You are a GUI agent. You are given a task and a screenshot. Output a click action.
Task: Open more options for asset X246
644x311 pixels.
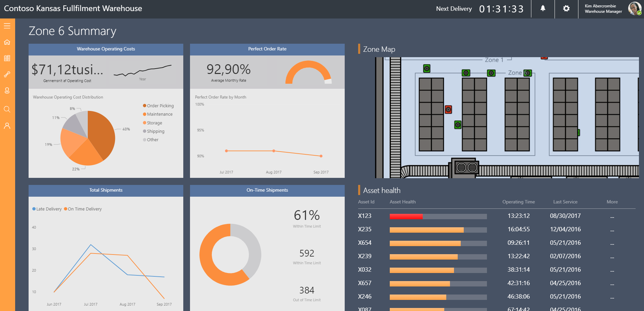612,297
